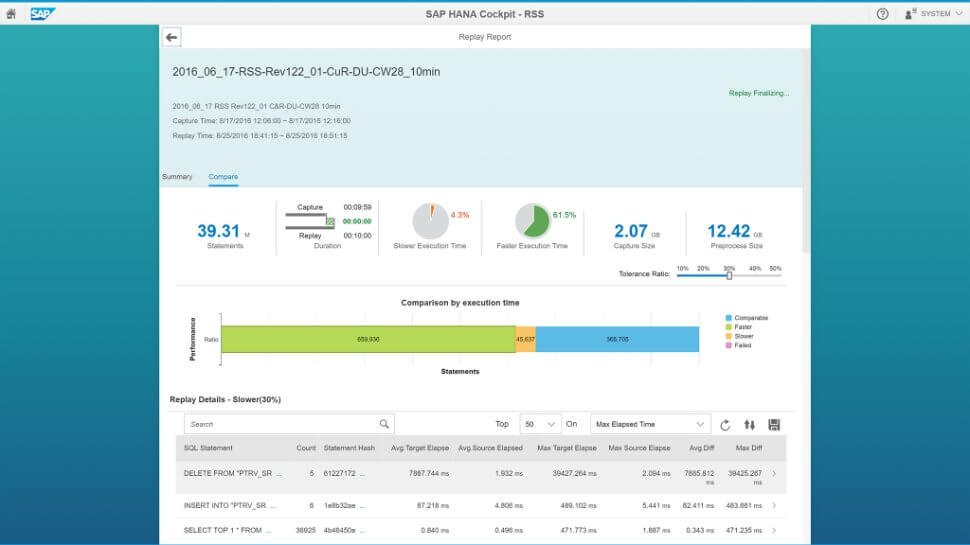Open details chevron for SELECT TOP 1 row
The height and width of the screenshot is (545, 970).
point(774,531)
